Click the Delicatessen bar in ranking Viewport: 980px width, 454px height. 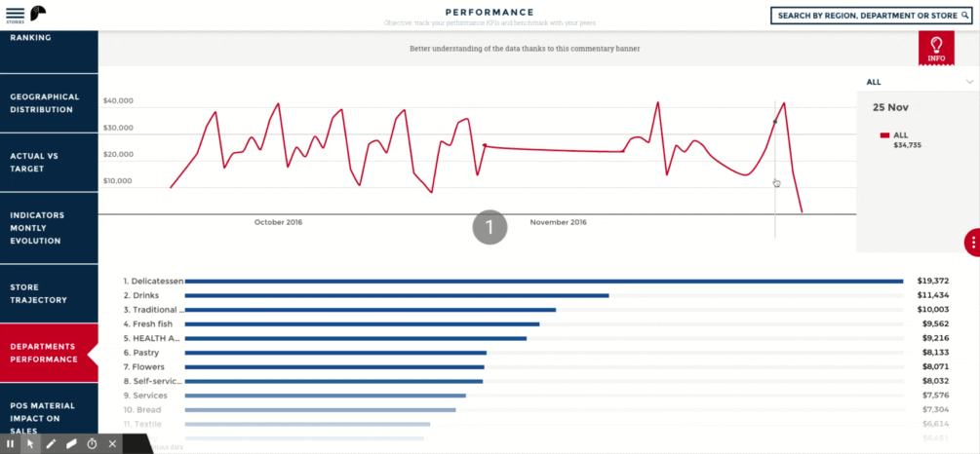[543, 281]
